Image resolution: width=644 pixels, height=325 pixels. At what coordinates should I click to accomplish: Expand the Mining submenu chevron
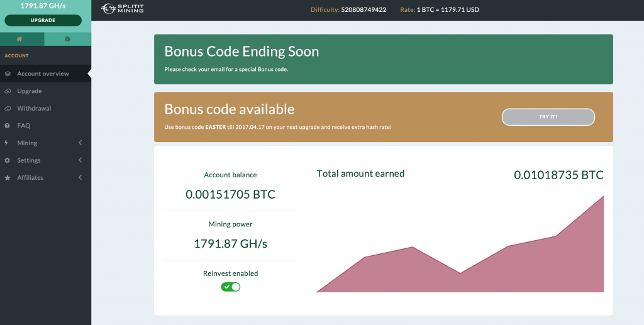click(80, 143)
